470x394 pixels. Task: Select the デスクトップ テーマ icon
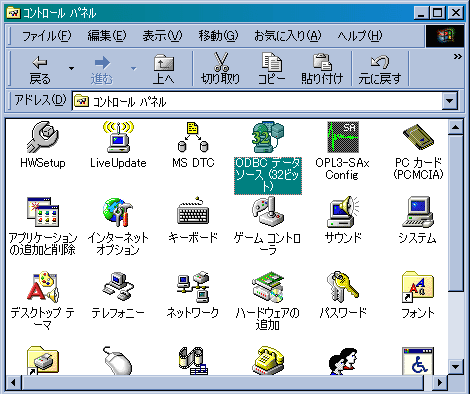(x=43, y=287)
